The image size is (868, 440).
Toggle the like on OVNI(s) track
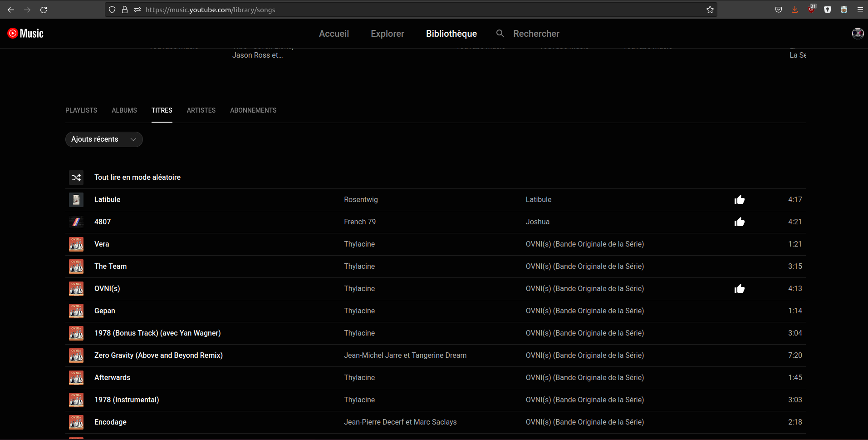(x=740, y=289)
